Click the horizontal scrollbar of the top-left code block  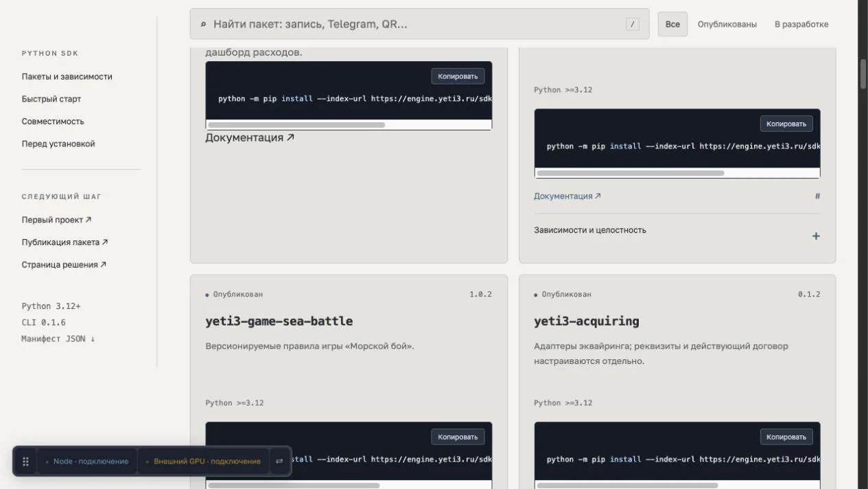[x=296, y=125]
